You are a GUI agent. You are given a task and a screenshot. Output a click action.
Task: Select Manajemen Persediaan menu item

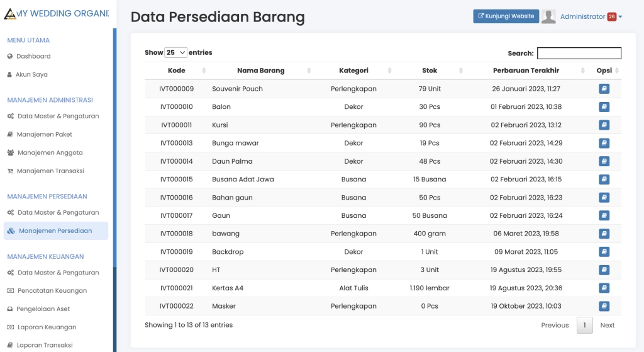56,230
